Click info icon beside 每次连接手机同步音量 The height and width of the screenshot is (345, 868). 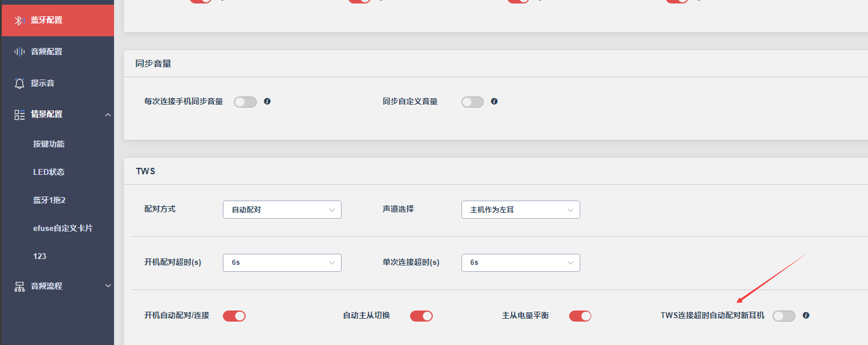click(267, 101)
